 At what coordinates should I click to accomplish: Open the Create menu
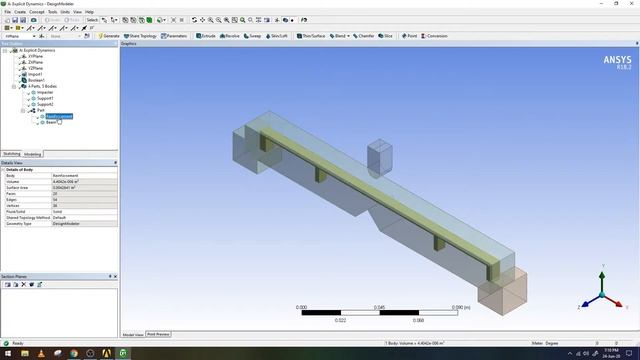(20, 12)
